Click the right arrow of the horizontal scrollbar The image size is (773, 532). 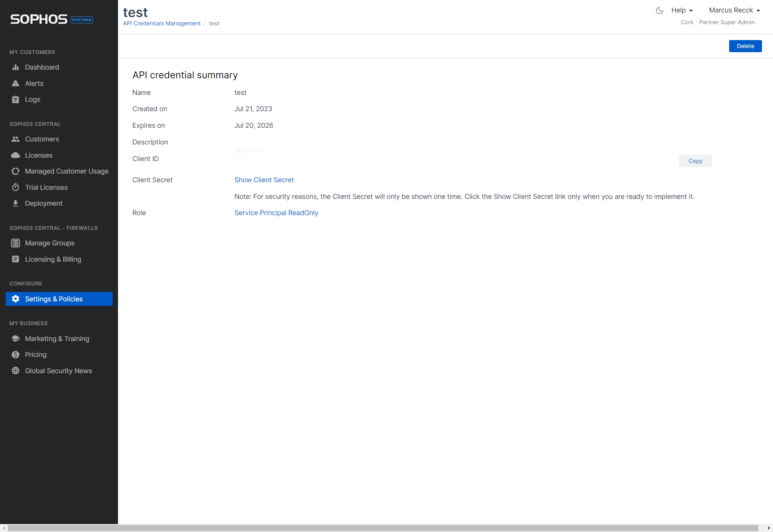coord(769,528)
